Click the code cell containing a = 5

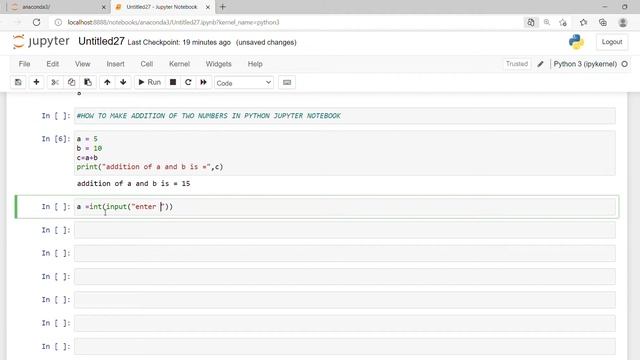344,153
